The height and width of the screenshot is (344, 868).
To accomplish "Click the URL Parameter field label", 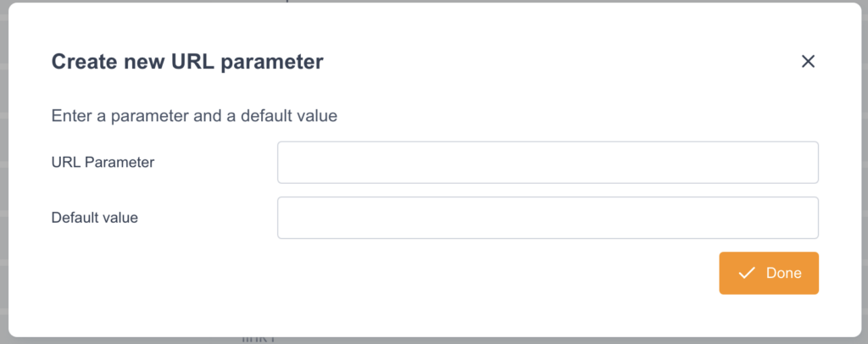I will tap(103, 163).
